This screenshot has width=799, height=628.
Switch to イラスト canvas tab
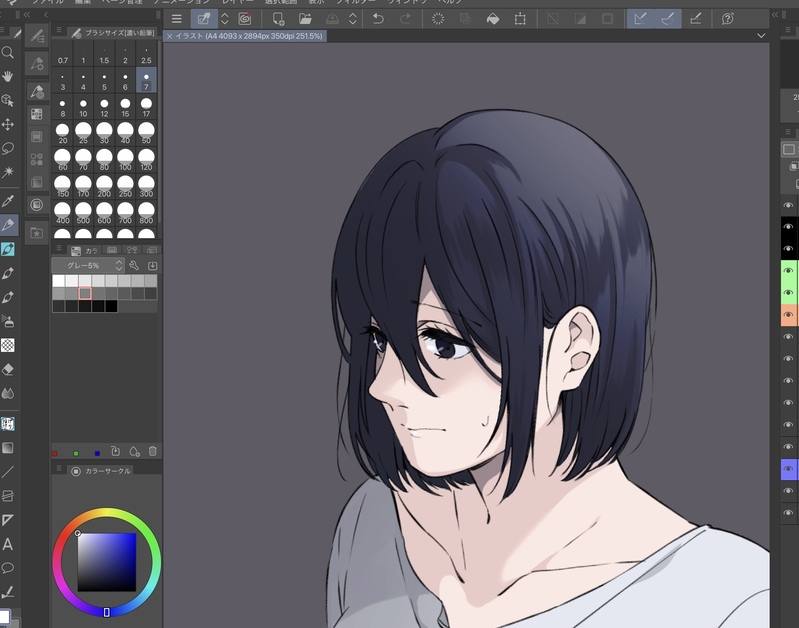(x=245, y=36)
